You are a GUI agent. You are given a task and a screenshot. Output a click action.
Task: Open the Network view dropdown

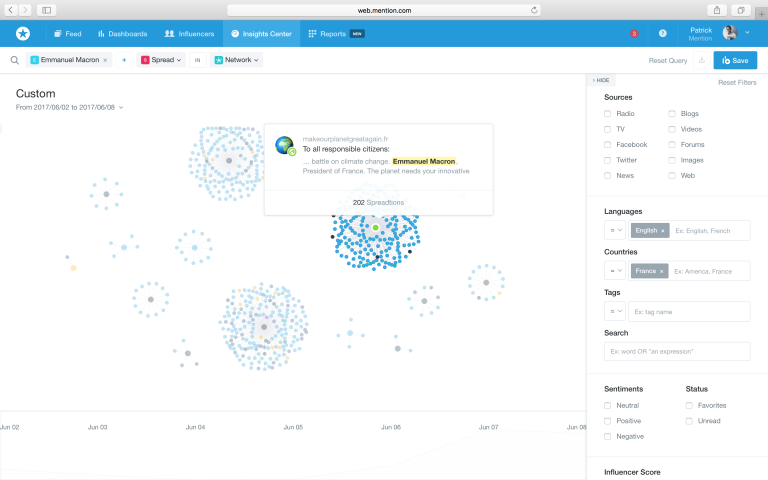[x=236, y=60]
